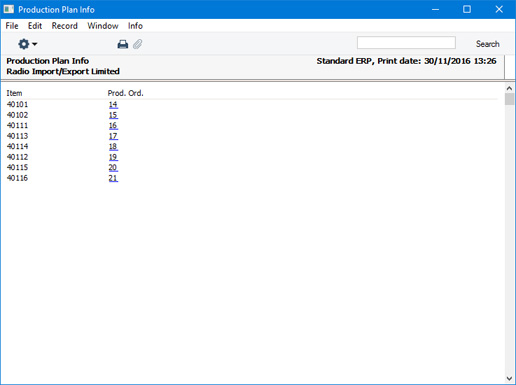
Task: Open the File menu
Action: 12,26
